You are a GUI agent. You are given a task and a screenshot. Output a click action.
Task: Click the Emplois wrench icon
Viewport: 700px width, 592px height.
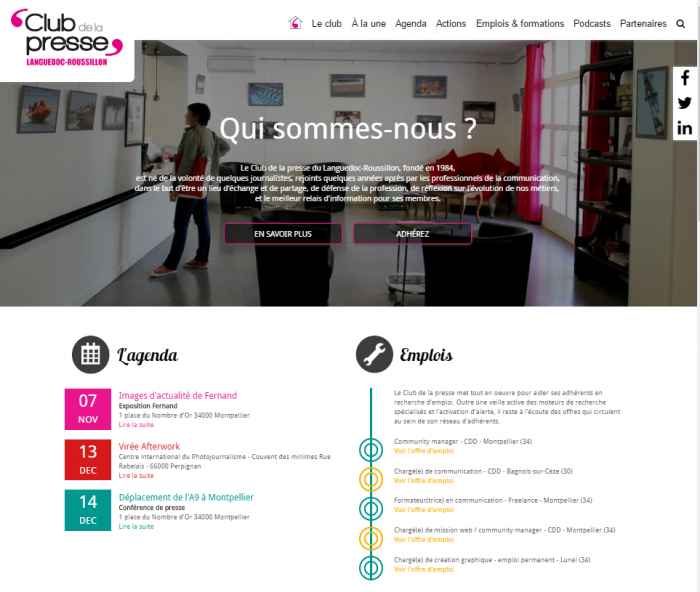pos(374,354)
